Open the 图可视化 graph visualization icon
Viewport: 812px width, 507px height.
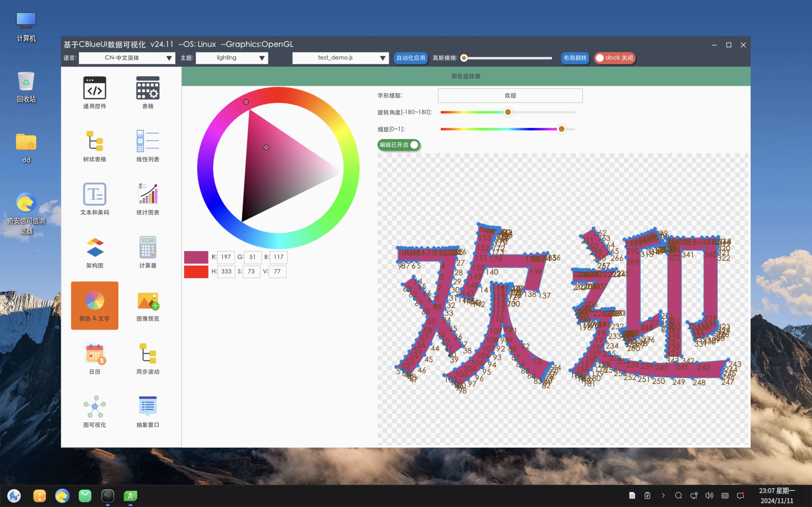[95, 407]
